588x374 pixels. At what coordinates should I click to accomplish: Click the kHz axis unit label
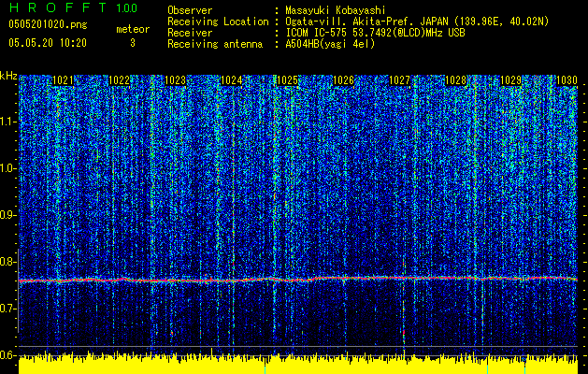point(8,75)
